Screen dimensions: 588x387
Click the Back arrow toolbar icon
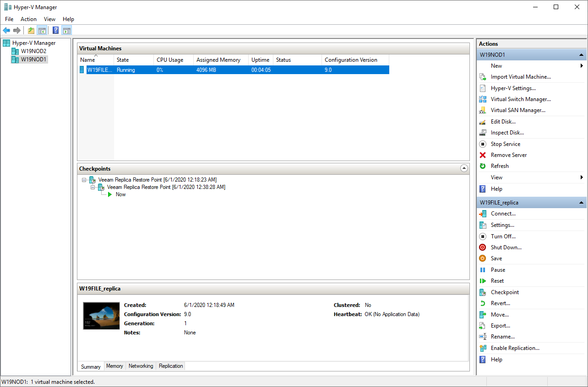[6, 31]
